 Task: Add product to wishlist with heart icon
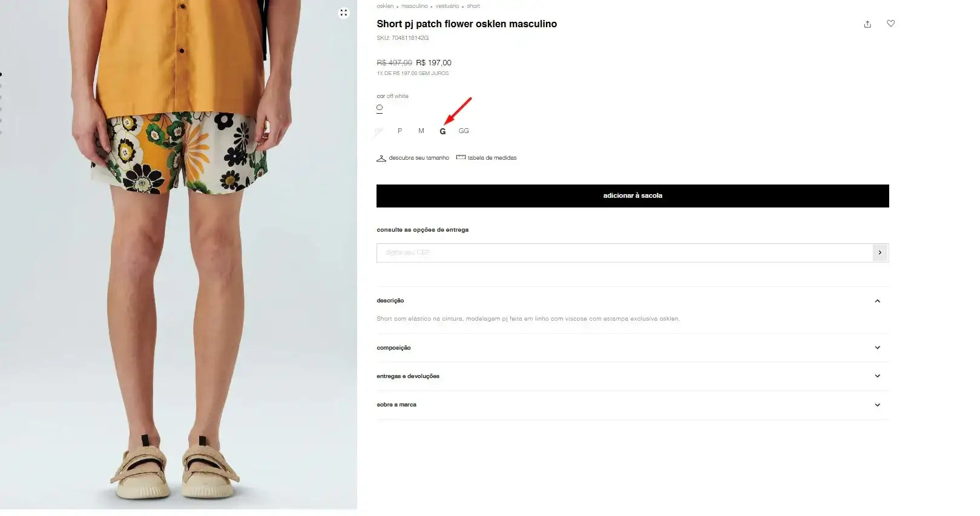coord(890,24)
